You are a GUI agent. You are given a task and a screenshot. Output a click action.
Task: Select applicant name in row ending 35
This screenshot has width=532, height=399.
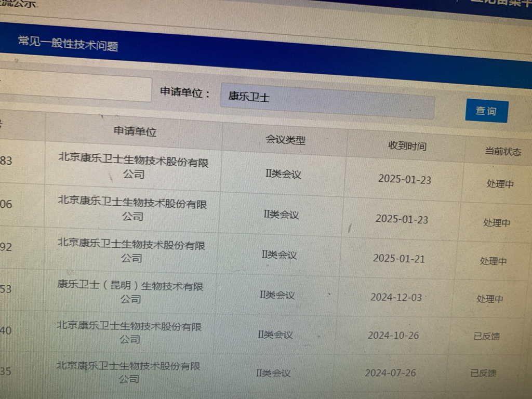(128, 372)
